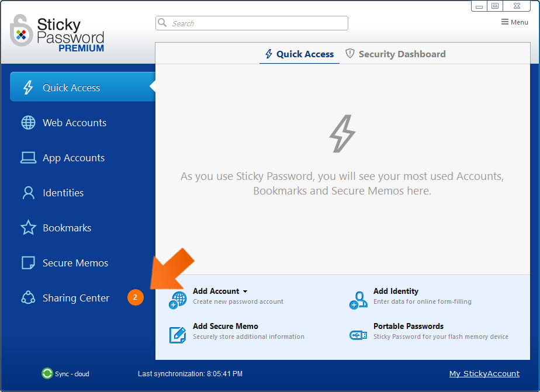The width and height of the screenshot is (540, 392).
Task: Open Web Accounts from the sidebar
Action: [x=74, y=123]
